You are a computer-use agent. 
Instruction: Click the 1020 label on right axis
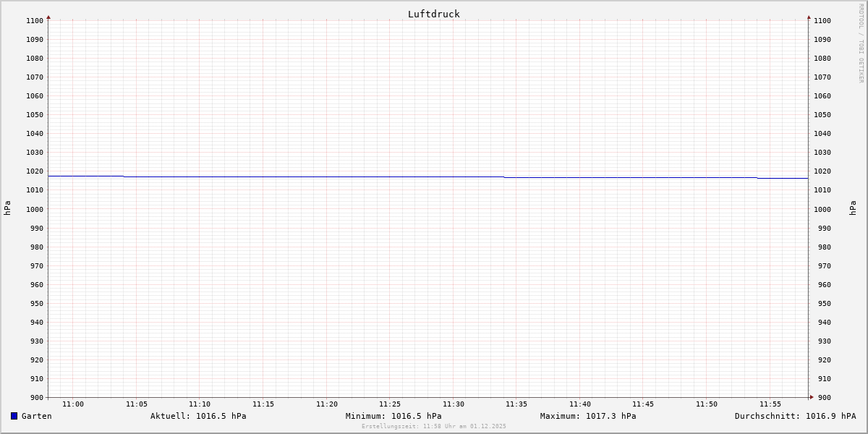(x=822, y=171)
